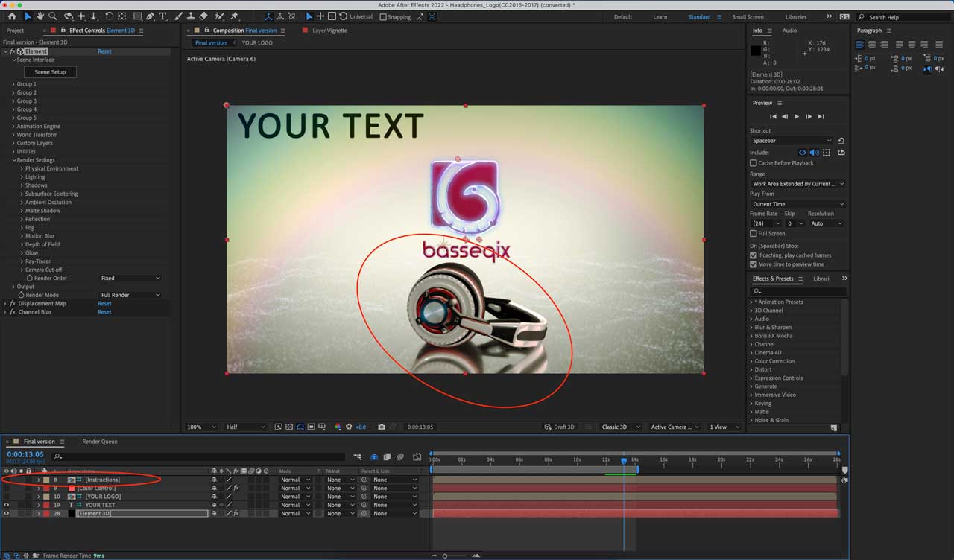The height and width of the screenshot is (560, 954).
Task: Open the Half resolution dropdown
Action: (x=245, y=427)
